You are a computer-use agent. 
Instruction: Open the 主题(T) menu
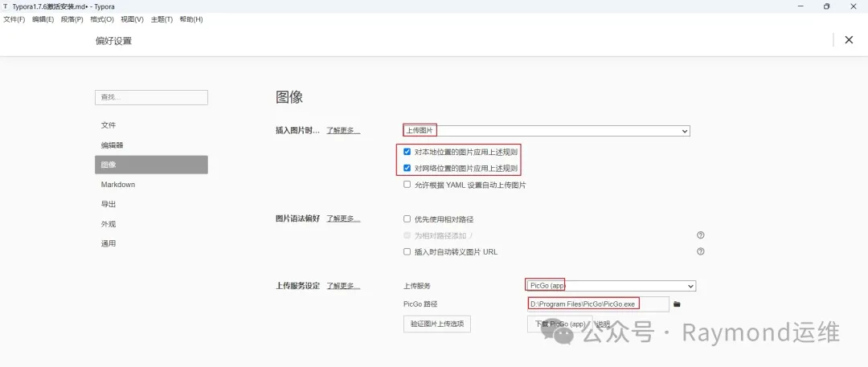pos(162,19)
